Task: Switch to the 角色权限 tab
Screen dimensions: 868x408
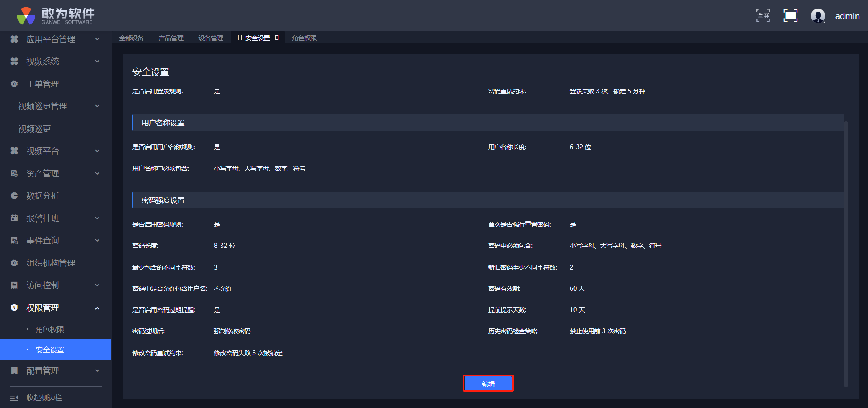Action: point(304,38)
